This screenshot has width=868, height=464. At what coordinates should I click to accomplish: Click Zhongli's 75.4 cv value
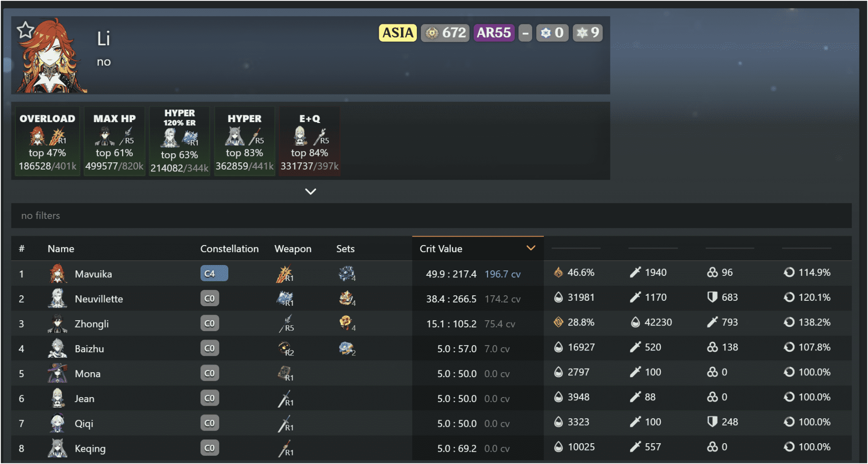500,324
